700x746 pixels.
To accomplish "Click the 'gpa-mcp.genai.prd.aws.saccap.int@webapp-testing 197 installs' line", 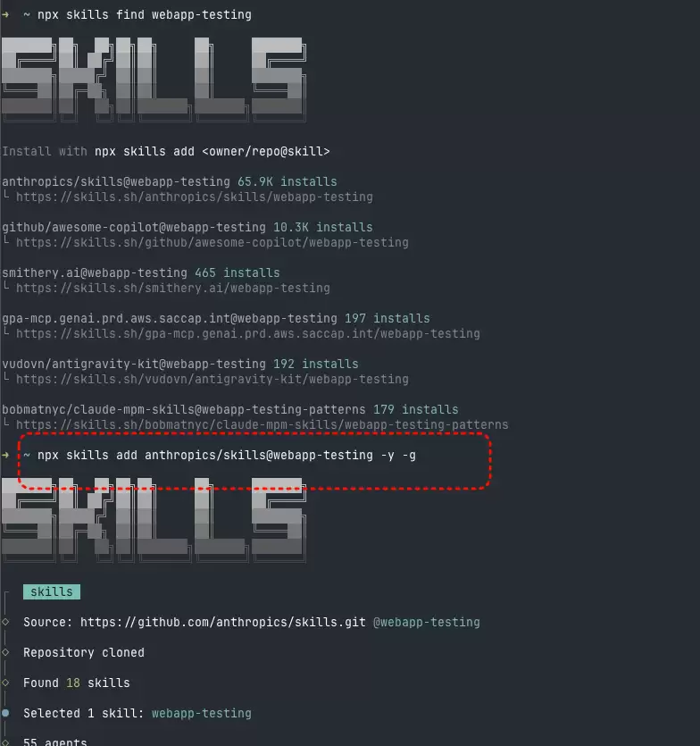I will (216, 318).
